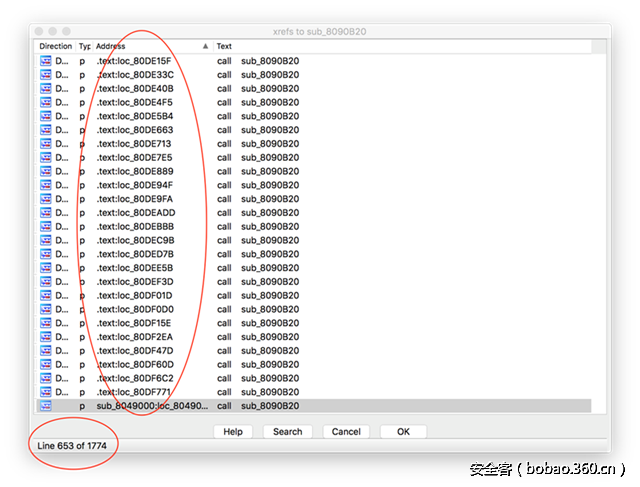The width and height of the screenshot is (640, 487).
Task: Click xref icon for loc_80DE889 row
Action: [x=46, y=171]
